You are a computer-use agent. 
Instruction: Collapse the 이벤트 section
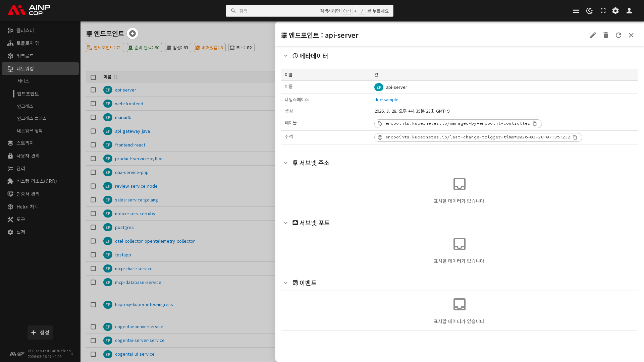(286, 283)
